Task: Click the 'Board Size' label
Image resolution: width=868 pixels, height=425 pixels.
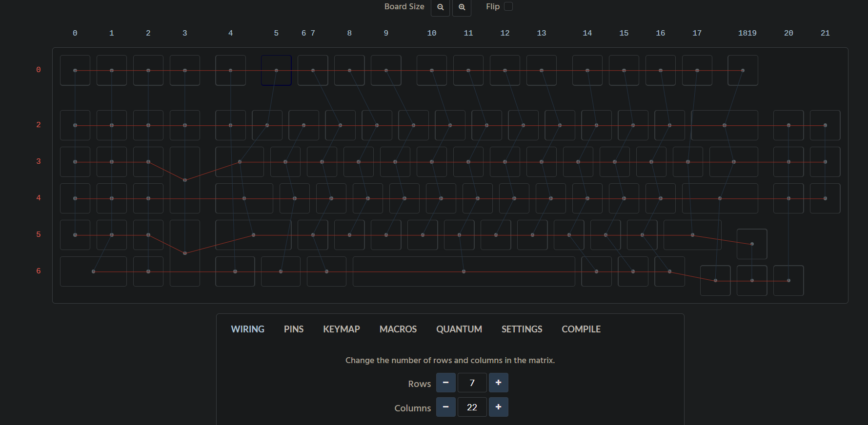Action: coord(404,6)
